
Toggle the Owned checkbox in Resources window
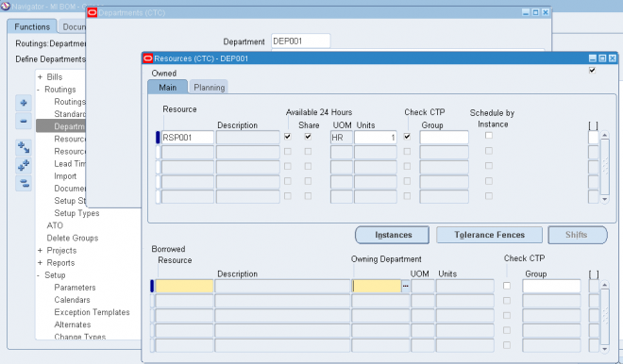592,71
